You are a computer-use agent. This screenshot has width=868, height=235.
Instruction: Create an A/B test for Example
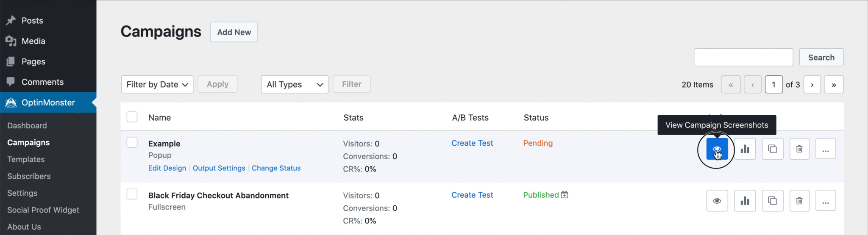(472, 143)
